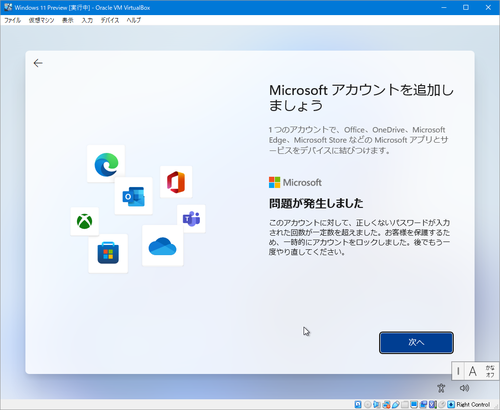
Task: Open the ヘルプ menu
Action: pos(134,20)
